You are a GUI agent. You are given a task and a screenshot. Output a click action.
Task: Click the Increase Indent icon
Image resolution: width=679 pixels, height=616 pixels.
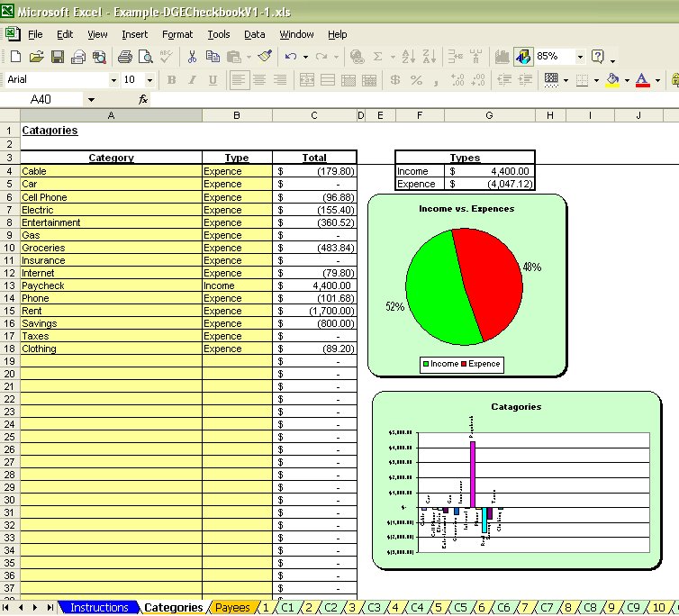coord(525,80)
